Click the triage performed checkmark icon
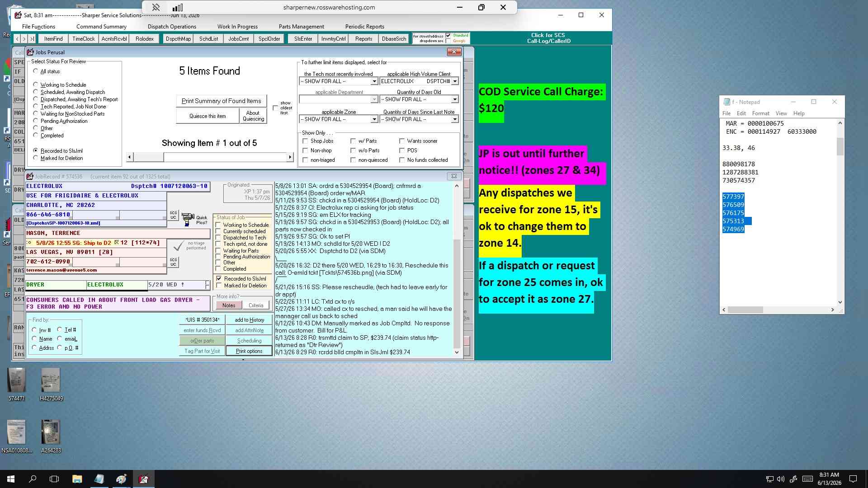Image resolution: width=868 pixels, height=488 pixels. pyautogui.click(x=179, y=246)
